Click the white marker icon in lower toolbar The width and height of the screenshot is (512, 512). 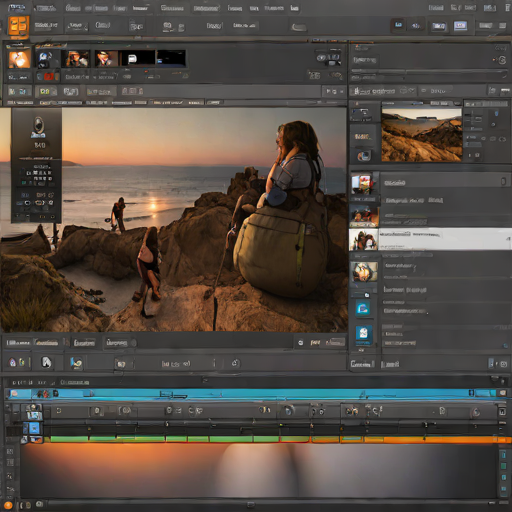tap(46, 363)
